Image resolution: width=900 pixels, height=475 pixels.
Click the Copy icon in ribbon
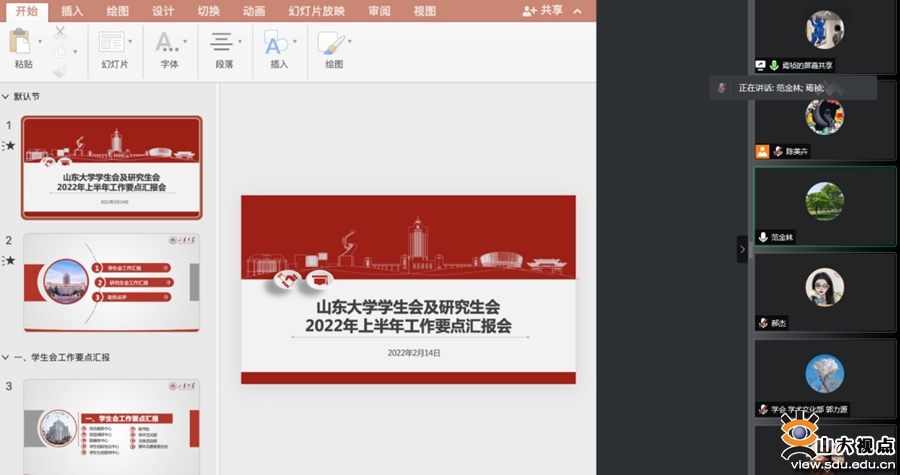tap(61, 51)
